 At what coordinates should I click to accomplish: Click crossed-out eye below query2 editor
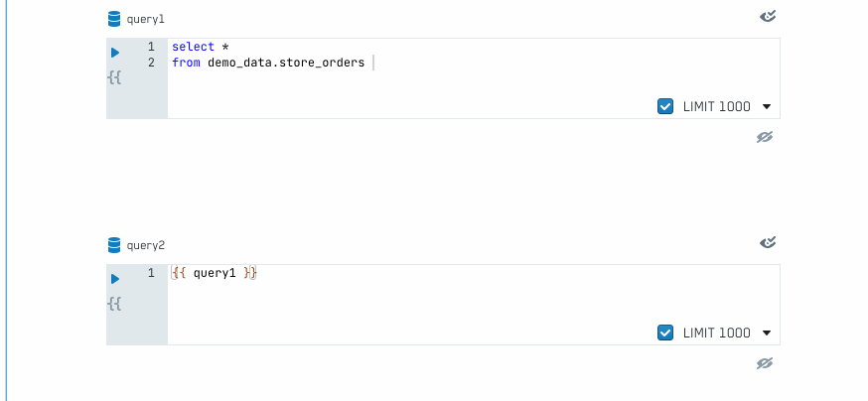(x=765, y=363)
